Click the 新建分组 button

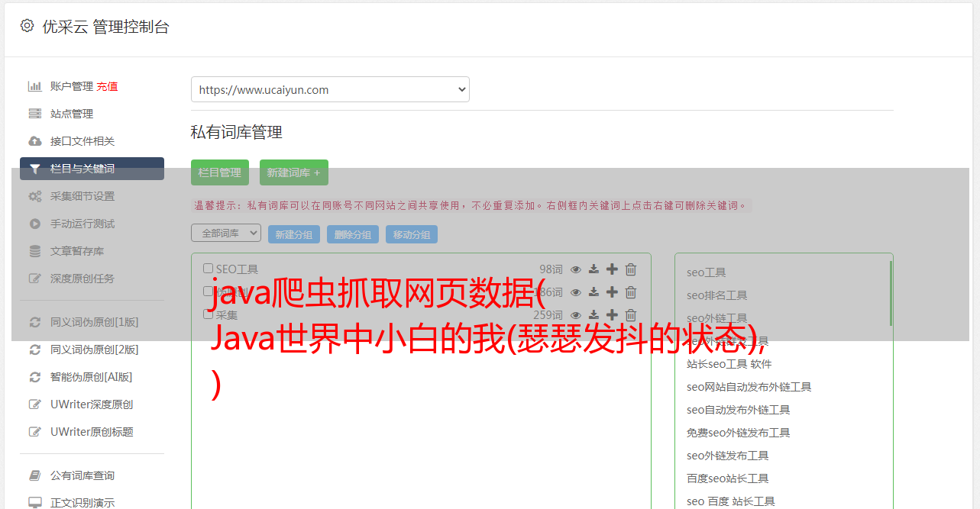294,234
